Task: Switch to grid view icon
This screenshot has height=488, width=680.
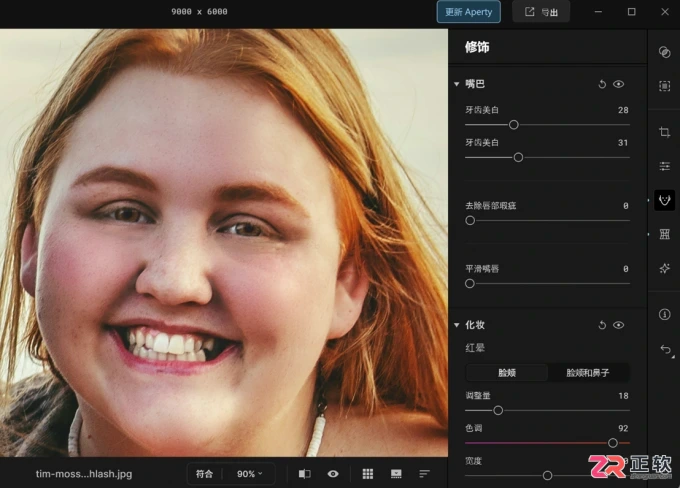Action: pyautogui.click(x=368, y=474)
